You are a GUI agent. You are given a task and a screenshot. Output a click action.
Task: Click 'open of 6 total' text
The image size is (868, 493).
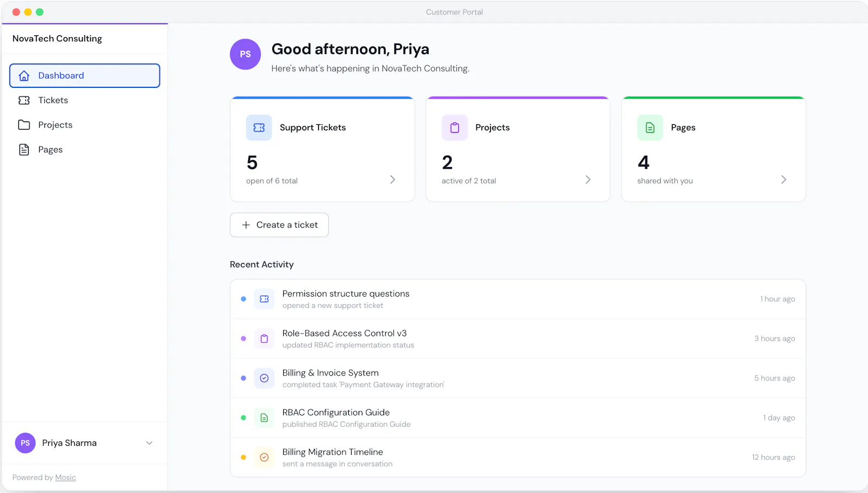point(272,181)
